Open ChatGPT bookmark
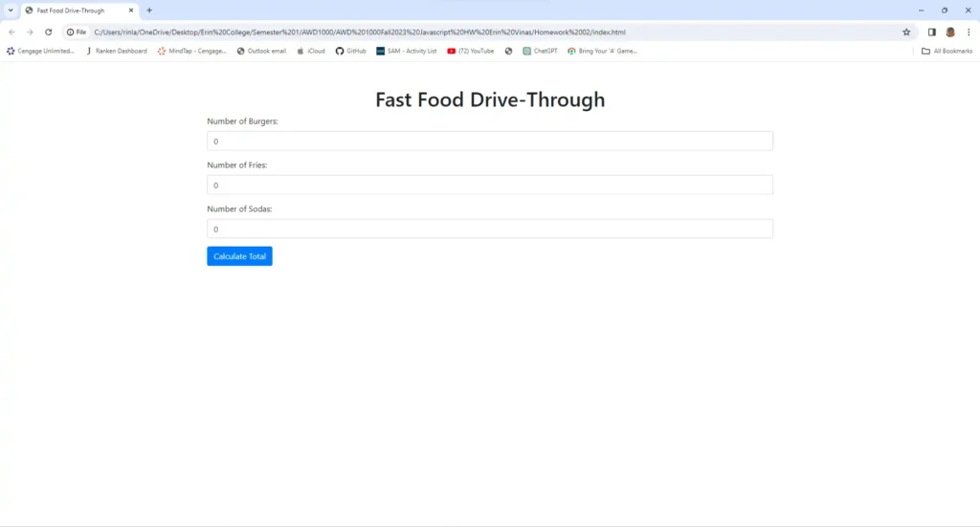 pos(540,52)
